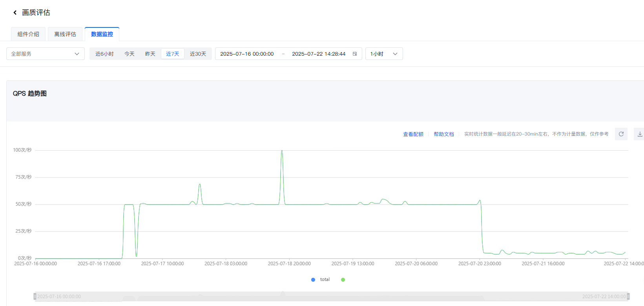Switch to the 离线评估 tab

point(65,34)
